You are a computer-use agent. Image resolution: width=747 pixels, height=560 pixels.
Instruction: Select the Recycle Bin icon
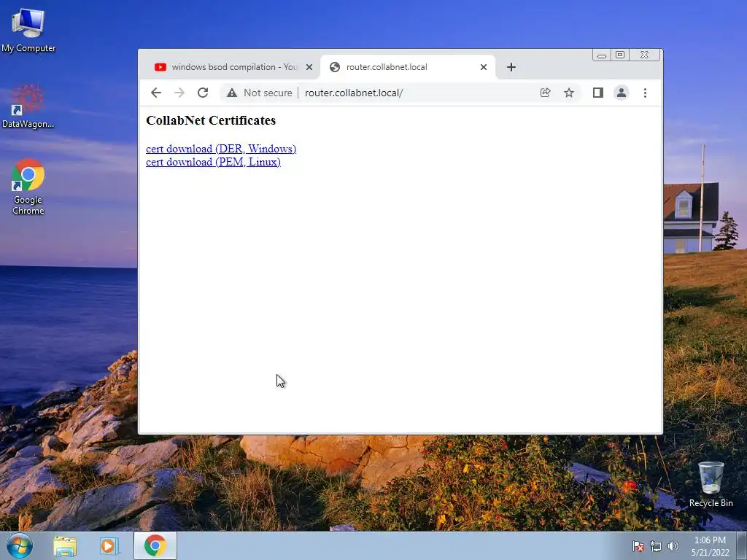click(x=711, y=485)
